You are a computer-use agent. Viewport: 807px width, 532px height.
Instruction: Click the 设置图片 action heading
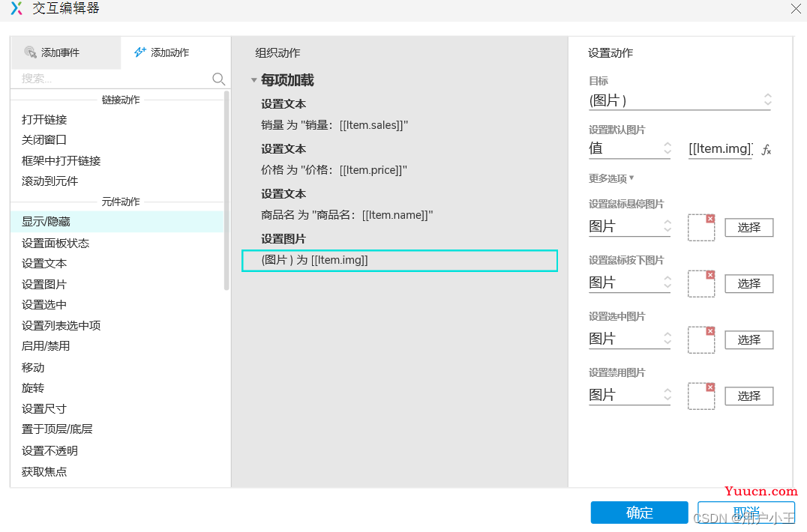(x=283, y=238)
